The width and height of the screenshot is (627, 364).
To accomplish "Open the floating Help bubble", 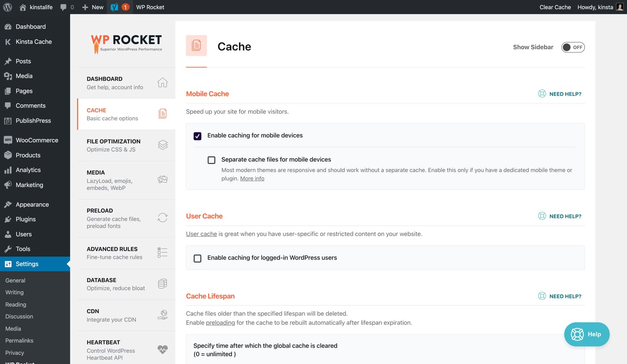I will (x=586, y=334).
